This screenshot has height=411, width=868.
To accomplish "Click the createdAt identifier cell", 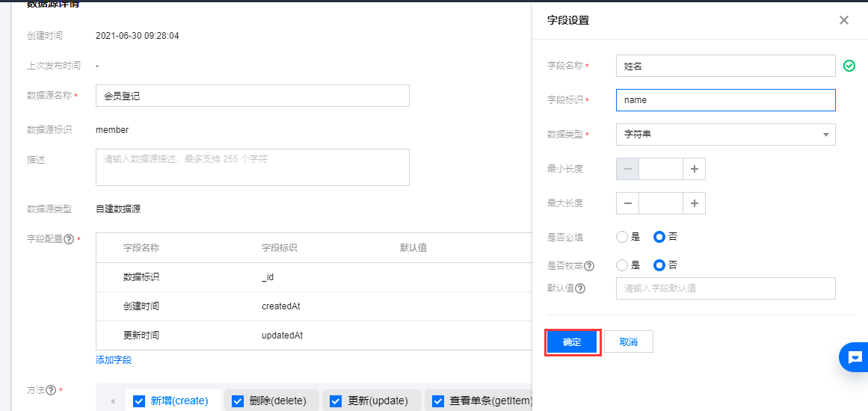I will click(280, 306).
